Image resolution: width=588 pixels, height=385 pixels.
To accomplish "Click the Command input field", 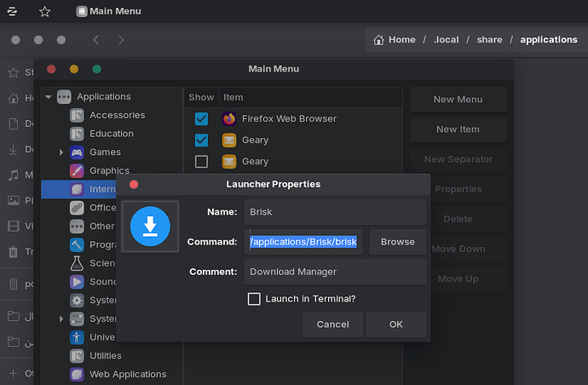I will tap(303, 242).
